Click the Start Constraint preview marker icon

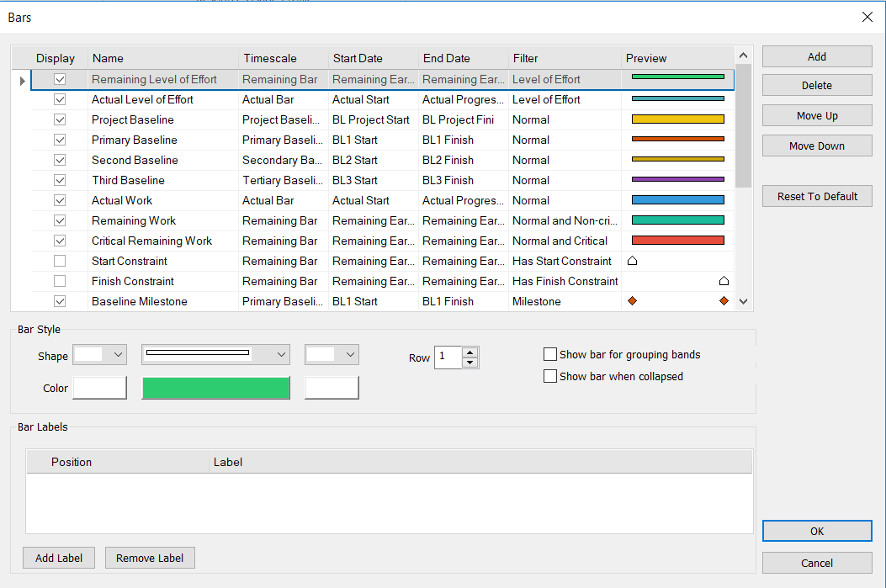633,261
